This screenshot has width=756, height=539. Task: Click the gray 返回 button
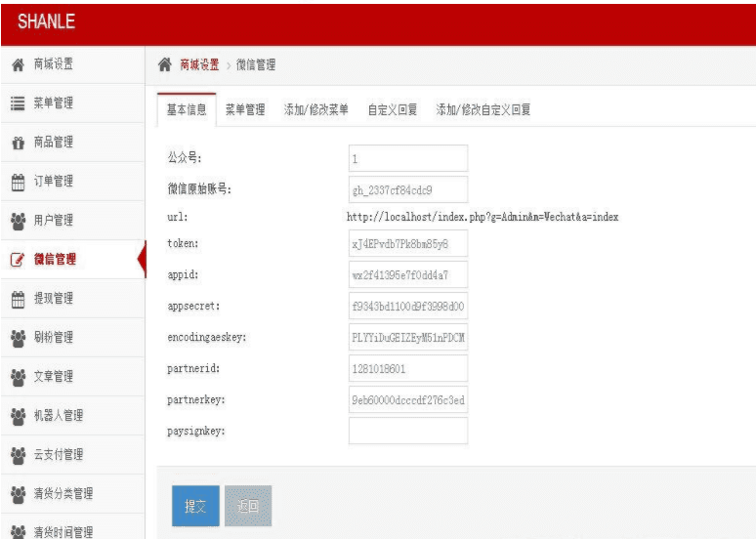pos(248,506)
